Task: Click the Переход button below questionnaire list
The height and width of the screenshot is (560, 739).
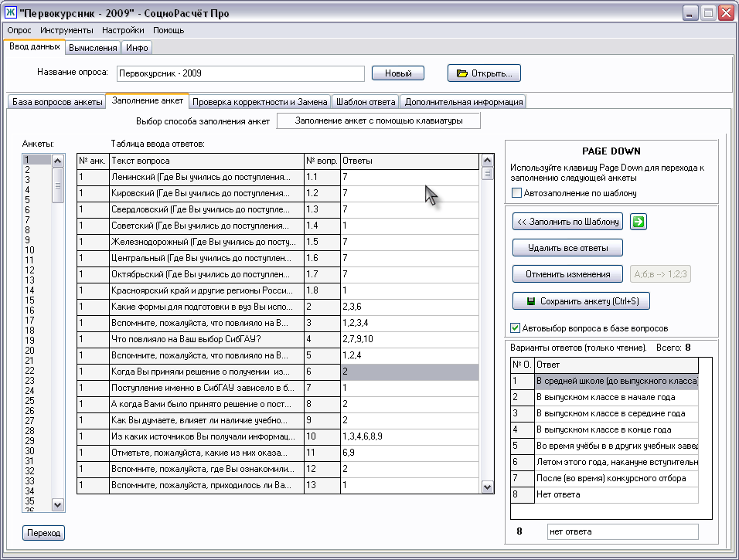Action: 43,533
